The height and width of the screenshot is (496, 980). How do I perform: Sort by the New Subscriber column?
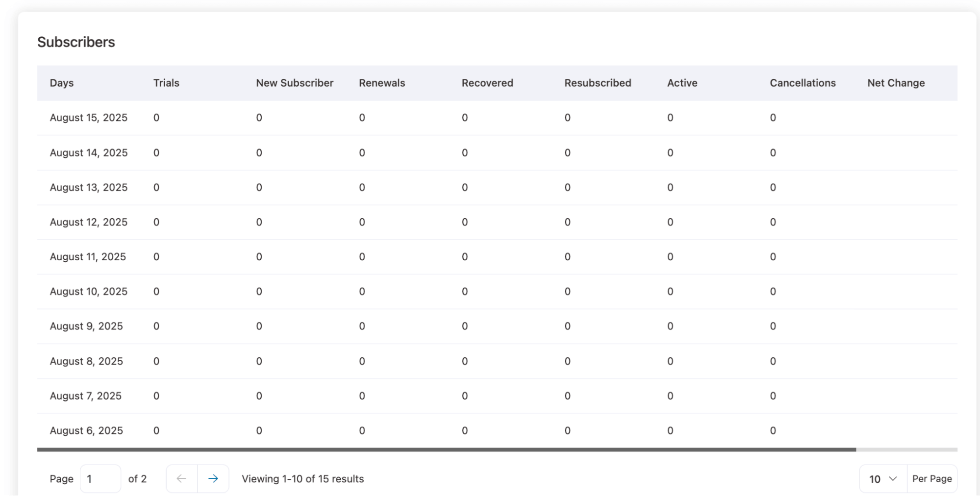coord(294,83)
